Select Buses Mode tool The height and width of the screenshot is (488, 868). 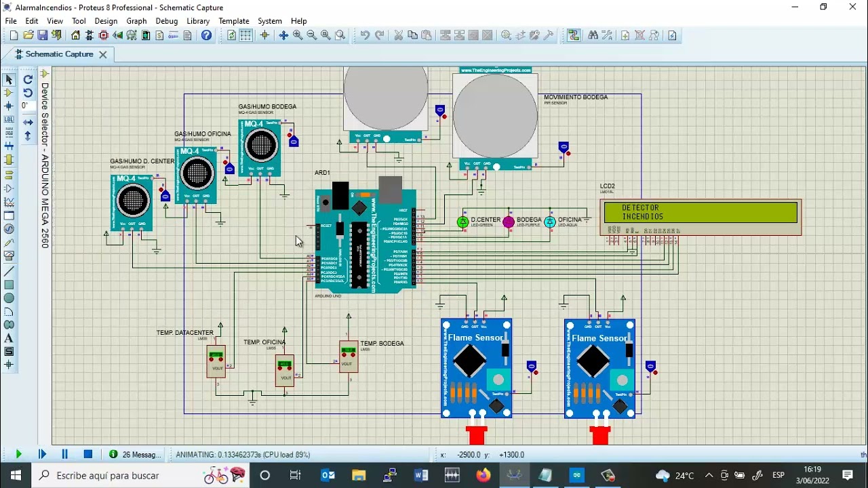click(9, 146)
